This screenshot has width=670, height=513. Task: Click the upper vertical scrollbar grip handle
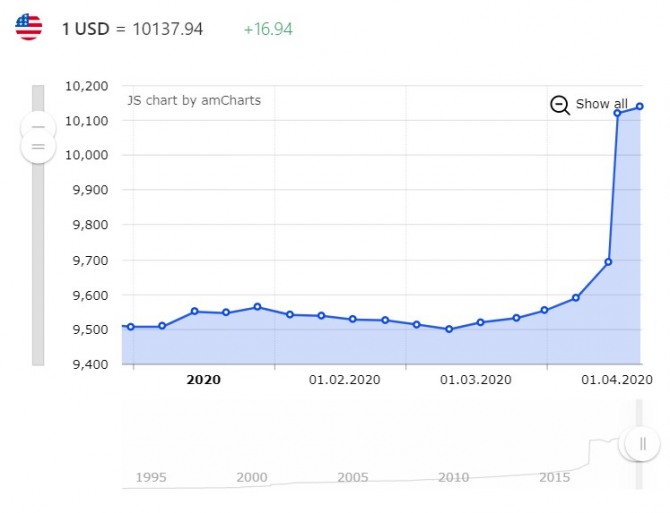38,127
